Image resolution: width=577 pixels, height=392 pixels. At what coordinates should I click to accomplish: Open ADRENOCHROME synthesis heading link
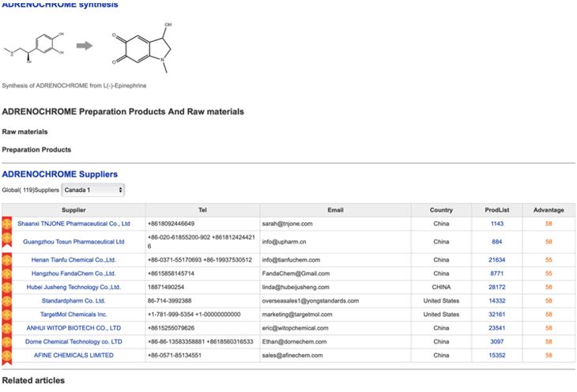point(60,5)
